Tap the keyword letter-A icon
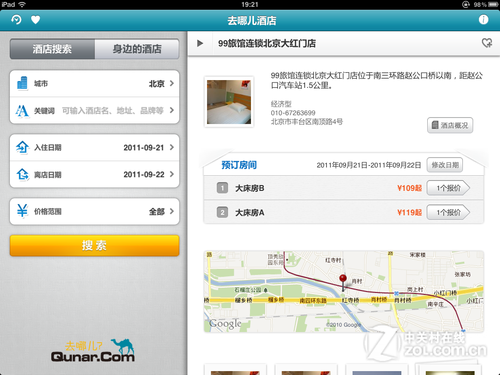 pyautogui.click(x=22, y=110)
